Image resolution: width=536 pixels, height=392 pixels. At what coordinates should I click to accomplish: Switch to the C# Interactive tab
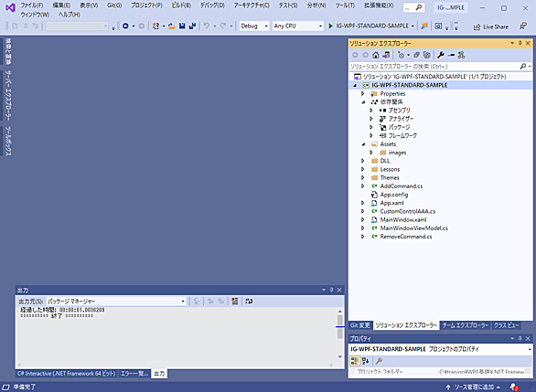coord(67,374)
